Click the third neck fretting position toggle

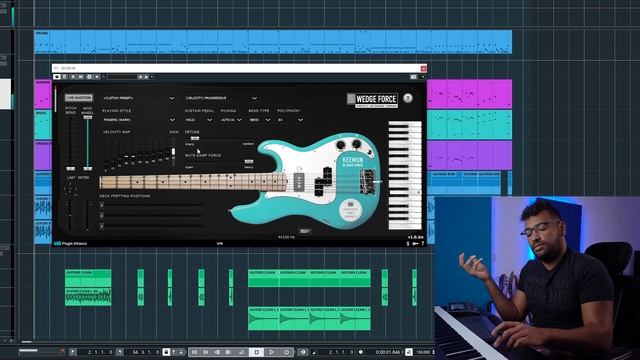[101, 226]
